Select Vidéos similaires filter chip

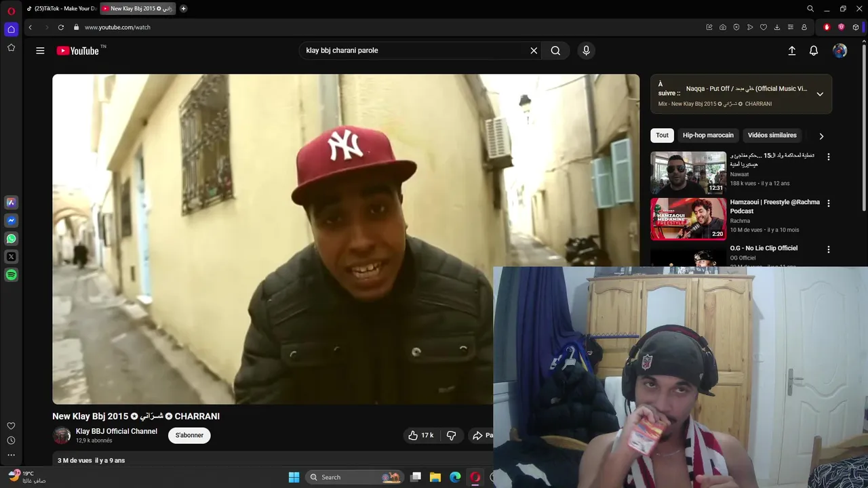point(772,136)
